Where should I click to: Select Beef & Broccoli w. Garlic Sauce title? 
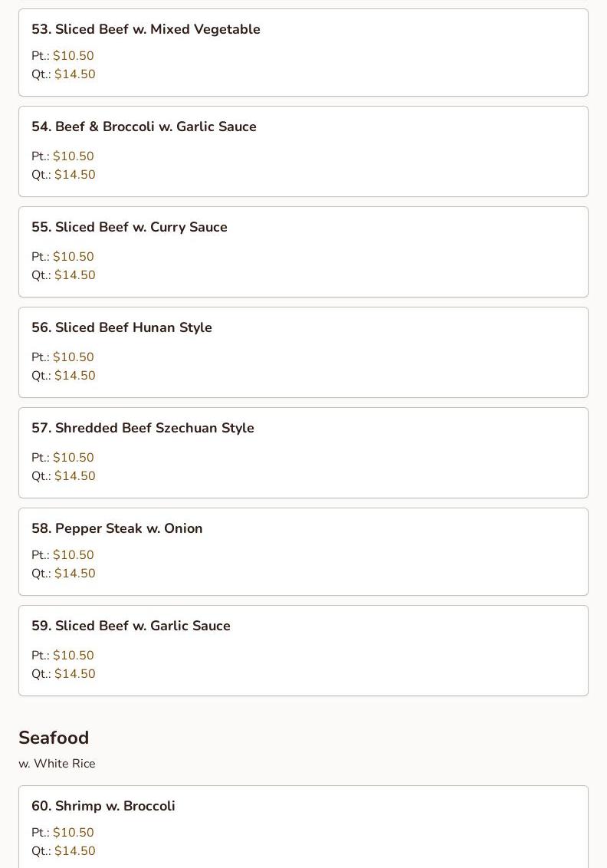click(x=144, y=127)
